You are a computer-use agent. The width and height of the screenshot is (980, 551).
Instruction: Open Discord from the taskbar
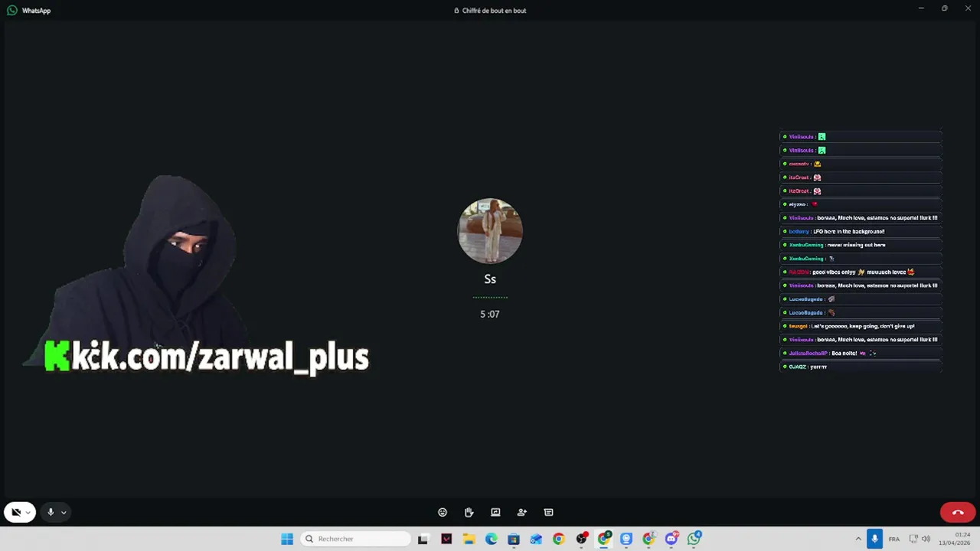point(671,539)
